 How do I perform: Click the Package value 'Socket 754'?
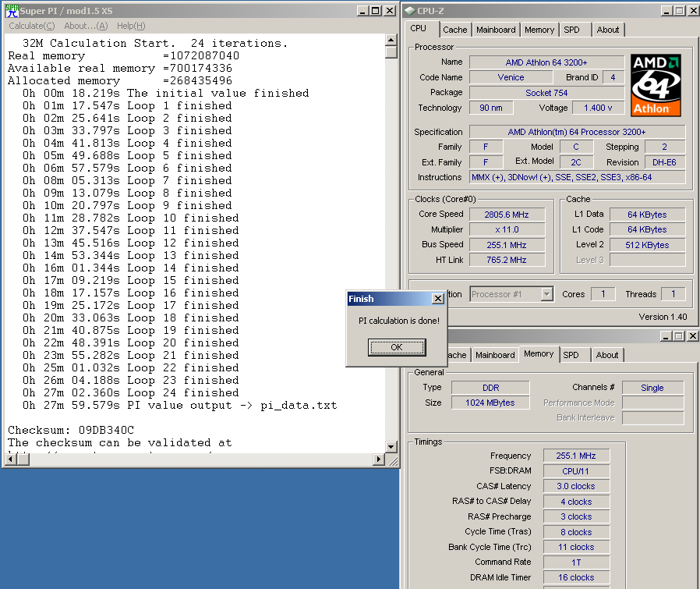pos(546,93)
